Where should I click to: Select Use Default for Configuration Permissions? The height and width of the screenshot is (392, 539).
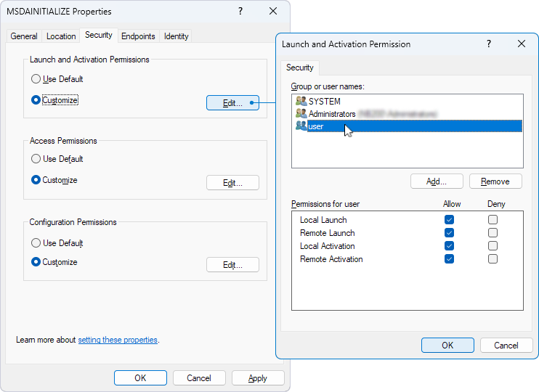[x=36, y=243]
